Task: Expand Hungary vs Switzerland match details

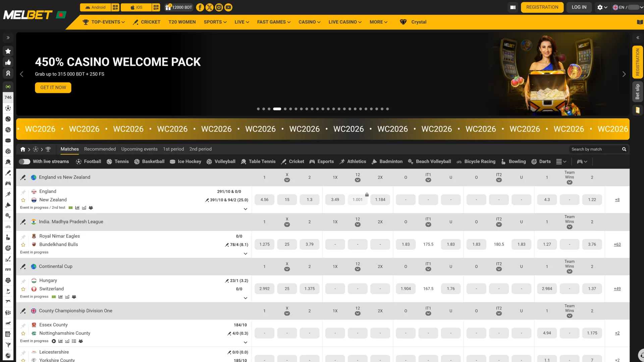Action: [x=246, y=298]
